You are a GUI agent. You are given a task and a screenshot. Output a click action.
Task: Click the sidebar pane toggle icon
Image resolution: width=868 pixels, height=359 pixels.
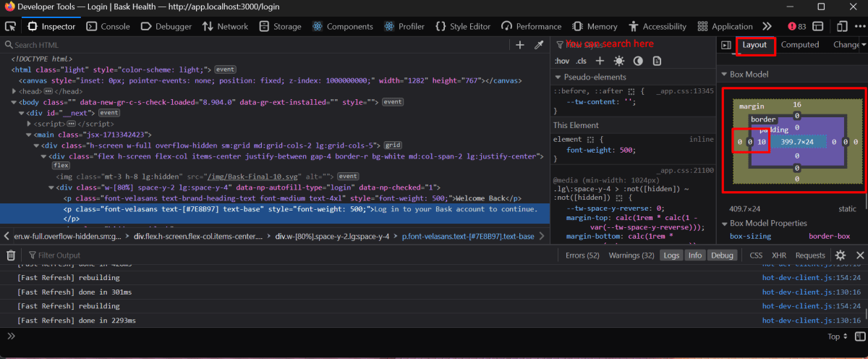tap(726, 45)
